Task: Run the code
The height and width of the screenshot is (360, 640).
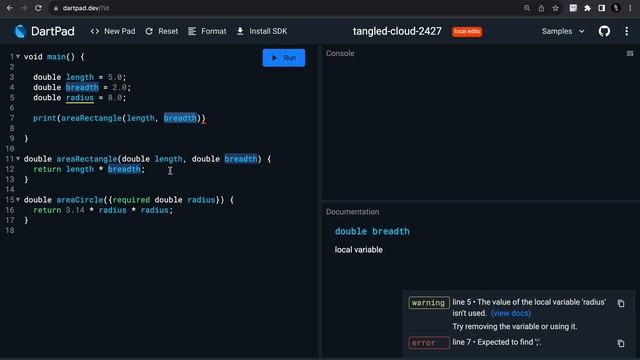Action: pos(284,58)
